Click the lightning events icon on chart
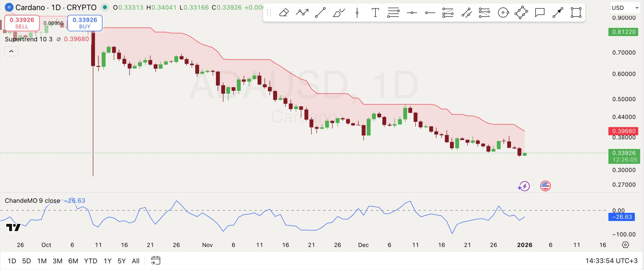The width and height of the screenshot is (644, 270). point(524,186)
